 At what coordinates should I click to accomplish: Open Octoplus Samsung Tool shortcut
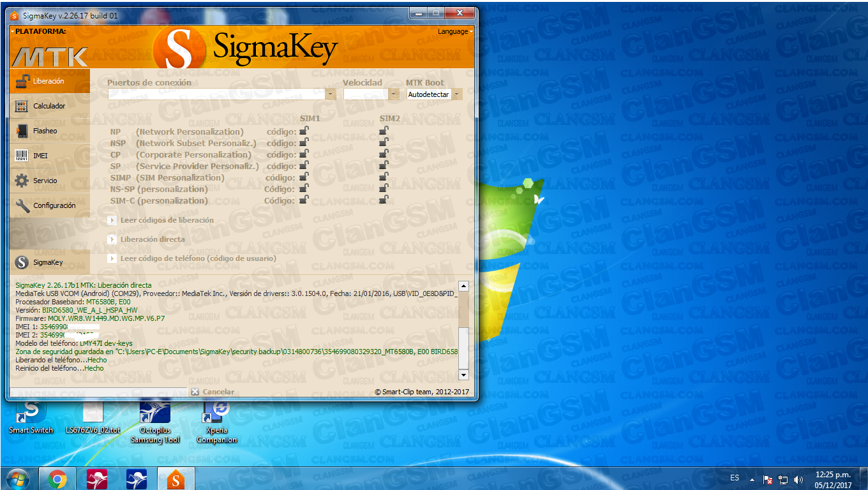[x=155, y=422]
